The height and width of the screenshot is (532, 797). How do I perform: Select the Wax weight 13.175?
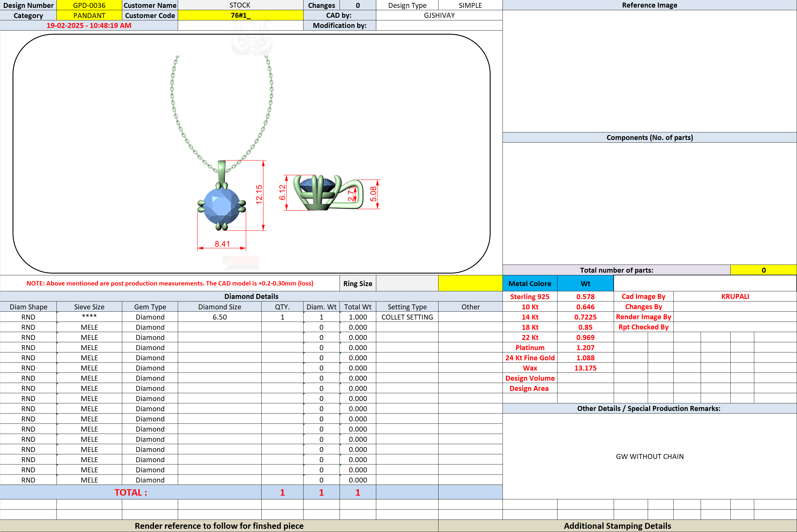(585, 368)
